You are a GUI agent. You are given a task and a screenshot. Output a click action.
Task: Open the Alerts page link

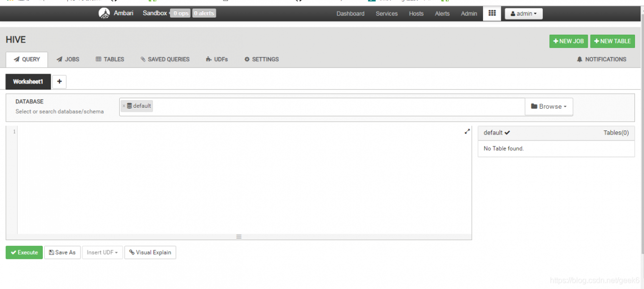pos(442,14)
